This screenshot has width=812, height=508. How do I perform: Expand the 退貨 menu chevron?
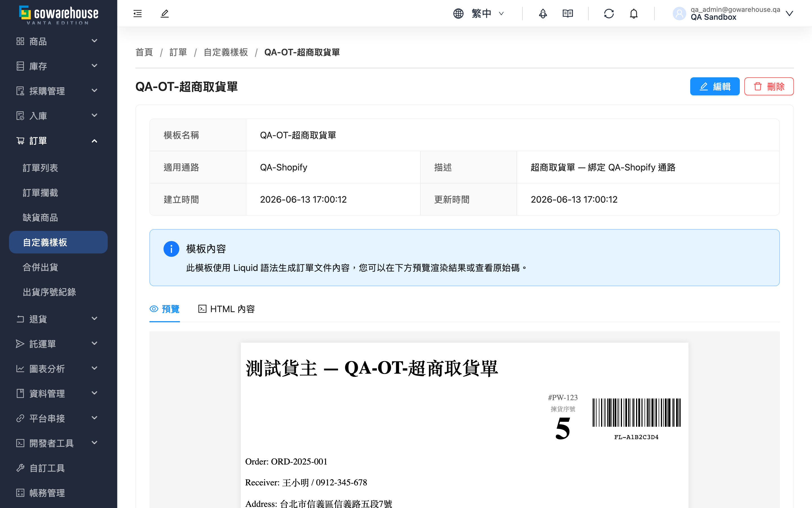95,318
